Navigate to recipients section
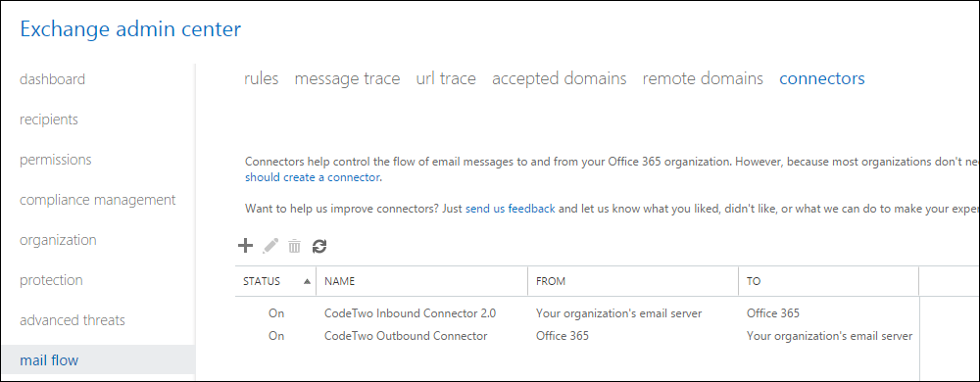The width and height of the screenshot is (980, 382). 49,119
